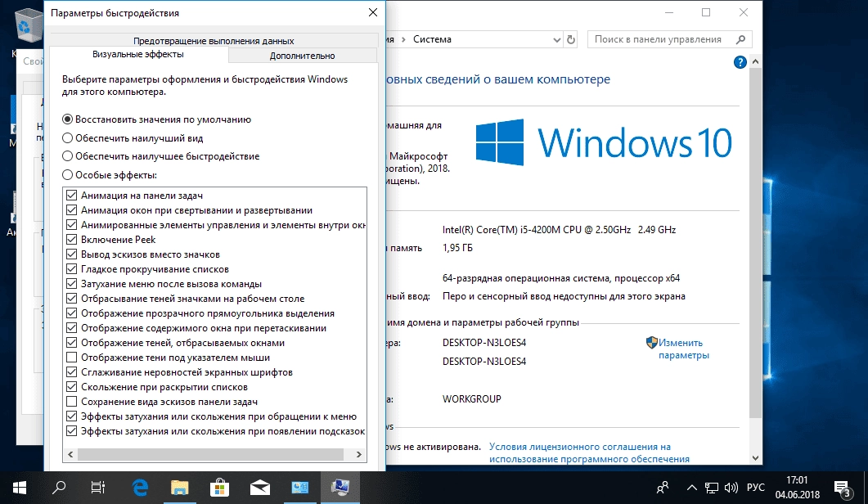
Task: Toggle Эффекты затухания при появлении подсказок
Action: (71, 431)
